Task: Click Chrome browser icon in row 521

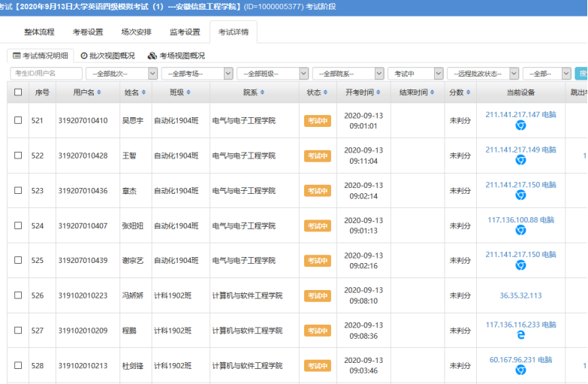Action: click(x=520, y=125)
